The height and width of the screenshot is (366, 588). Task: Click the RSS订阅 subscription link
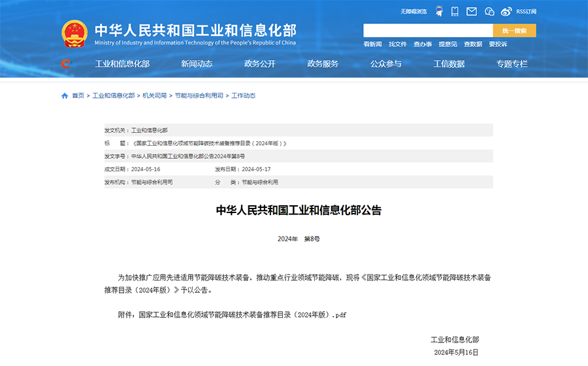coord(526,11)
